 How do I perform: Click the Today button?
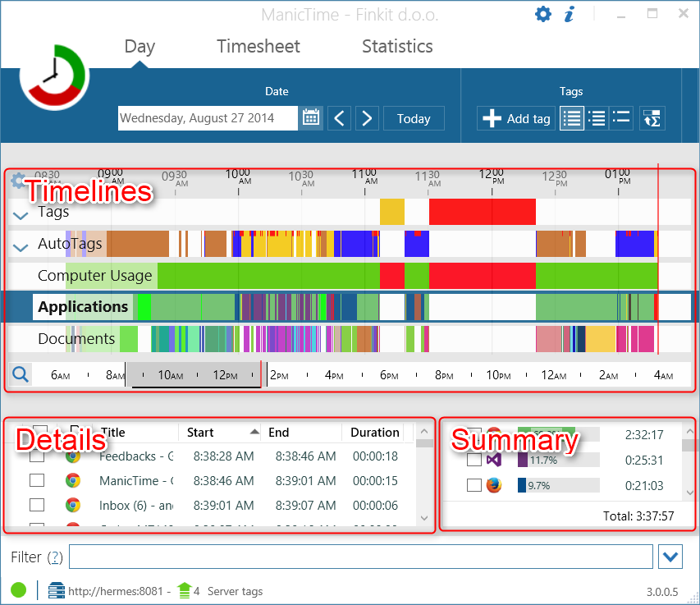(x=414, y=118)
